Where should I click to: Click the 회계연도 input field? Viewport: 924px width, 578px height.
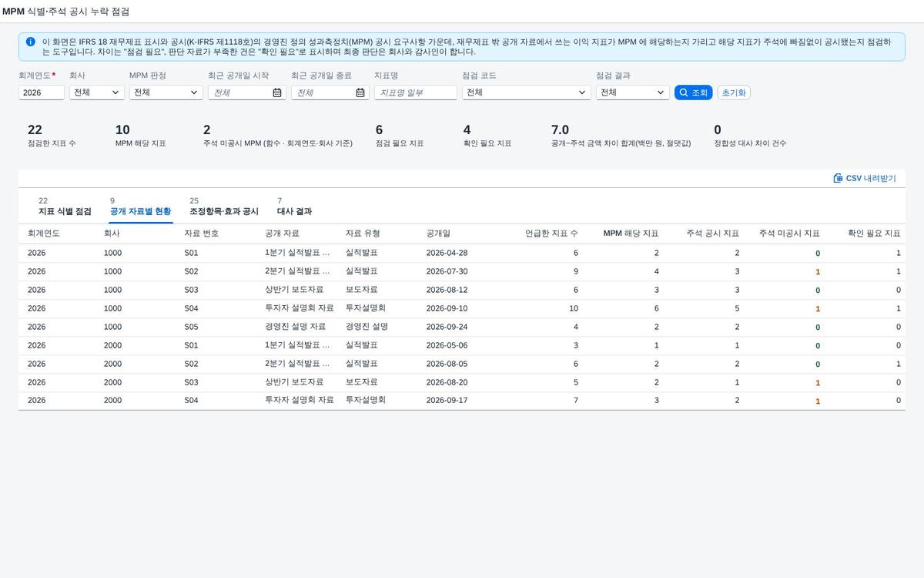[x=42, y=92]
